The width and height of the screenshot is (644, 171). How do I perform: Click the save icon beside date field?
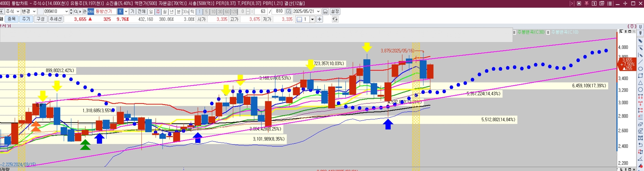pyautogui.click(x=325, y=11)
